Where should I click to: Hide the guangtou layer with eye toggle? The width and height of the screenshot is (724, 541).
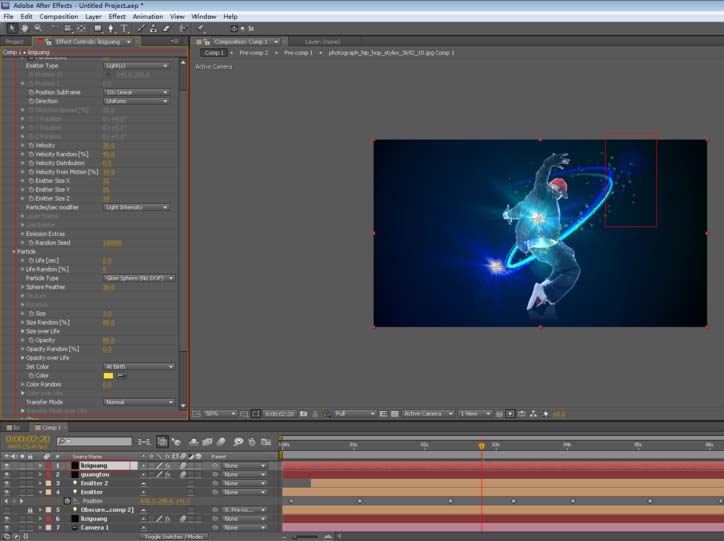pyautogui.click(x=6, y=475)
